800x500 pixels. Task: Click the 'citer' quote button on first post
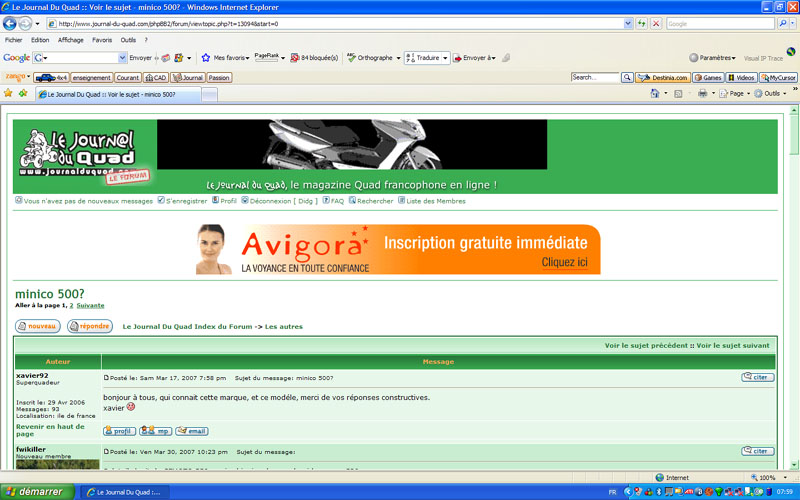757,377
